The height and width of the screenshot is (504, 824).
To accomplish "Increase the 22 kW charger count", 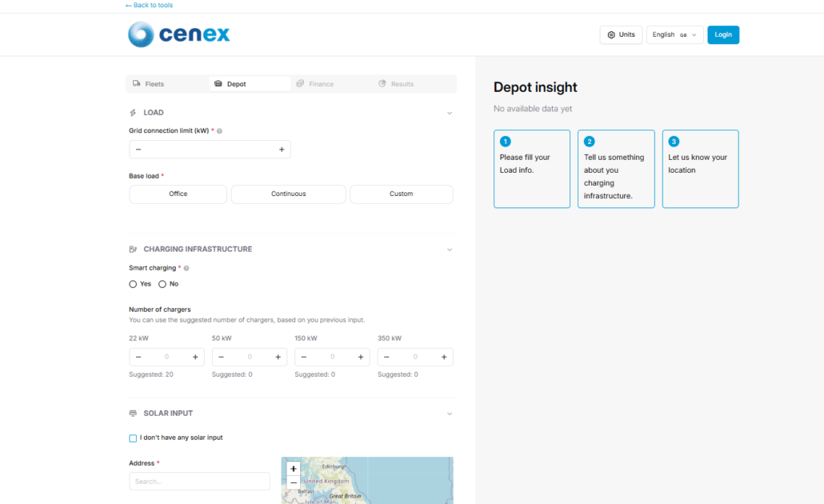I will [195, 357].
